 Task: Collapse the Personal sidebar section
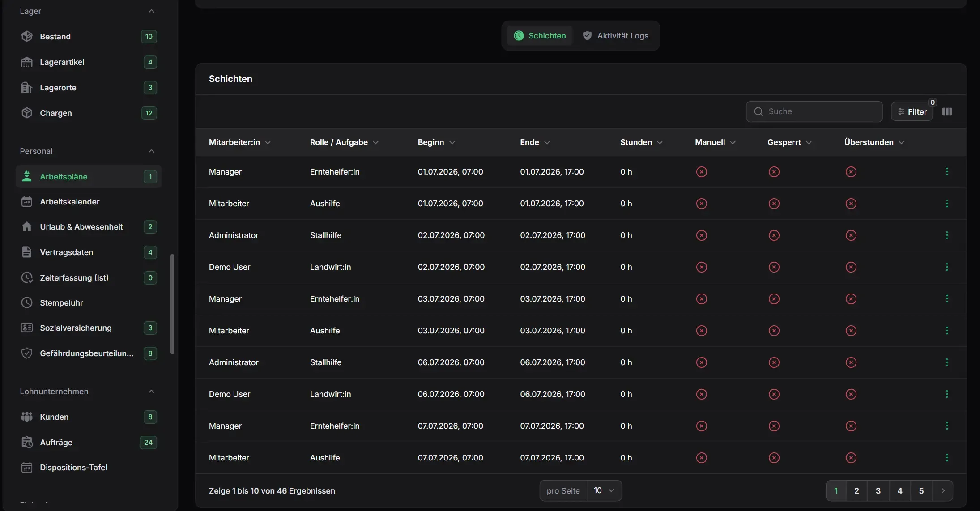151,151
